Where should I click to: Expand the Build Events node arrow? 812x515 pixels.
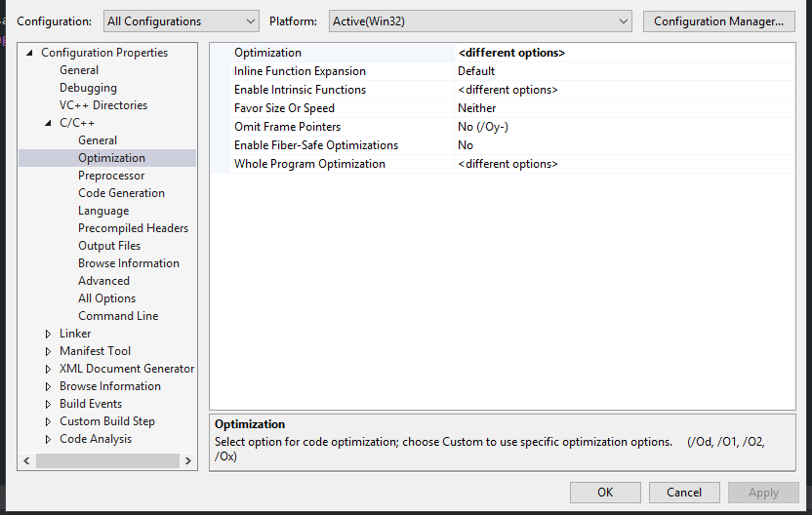49,404
